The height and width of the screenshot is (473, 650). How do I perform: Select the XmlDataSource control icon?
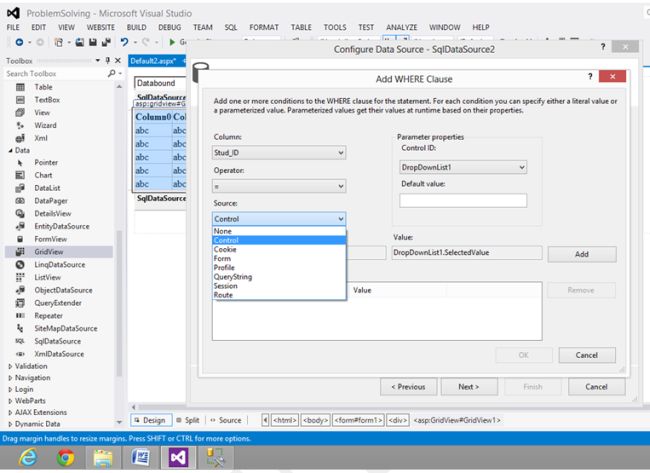(20, 354)
